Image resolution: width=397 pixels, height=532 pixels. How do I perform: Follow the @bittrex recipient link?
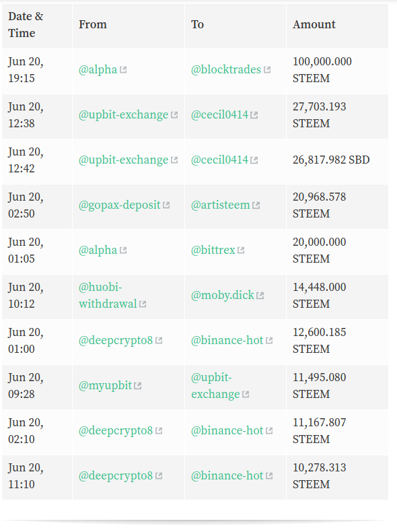click(213, 250)
